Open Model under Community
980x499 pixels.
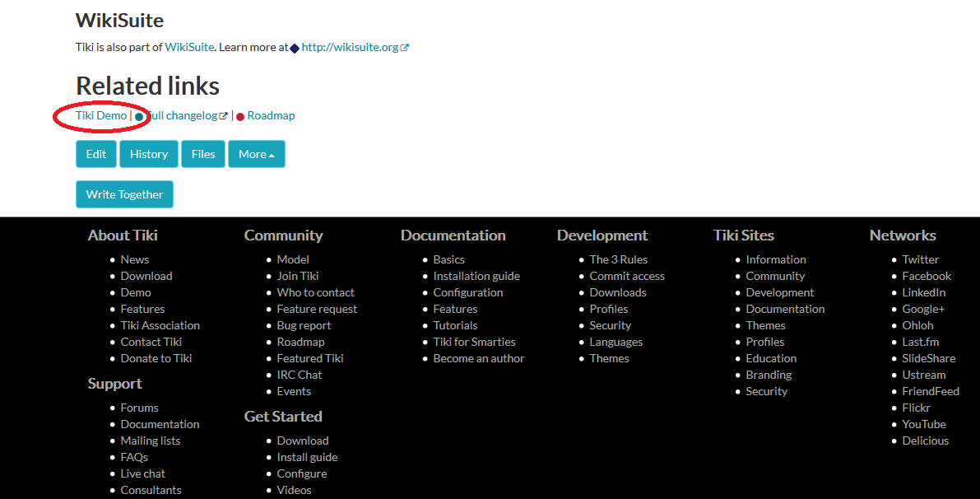293,259
